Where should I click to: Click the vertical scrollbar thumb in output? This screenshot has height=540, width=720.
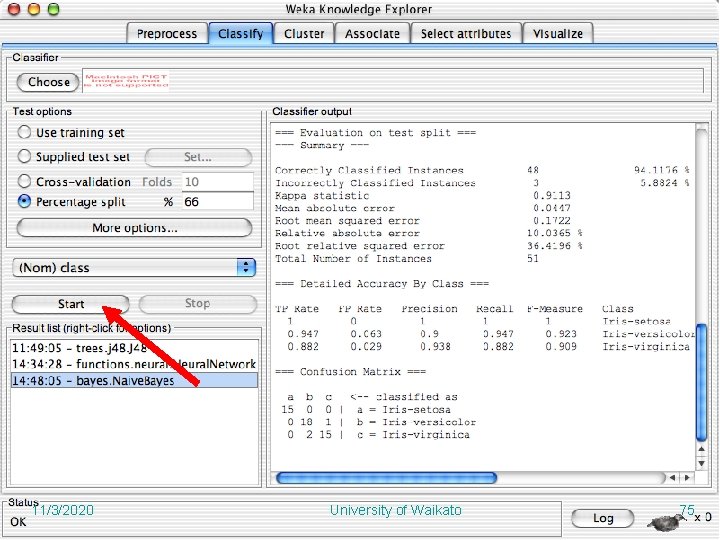701,382
